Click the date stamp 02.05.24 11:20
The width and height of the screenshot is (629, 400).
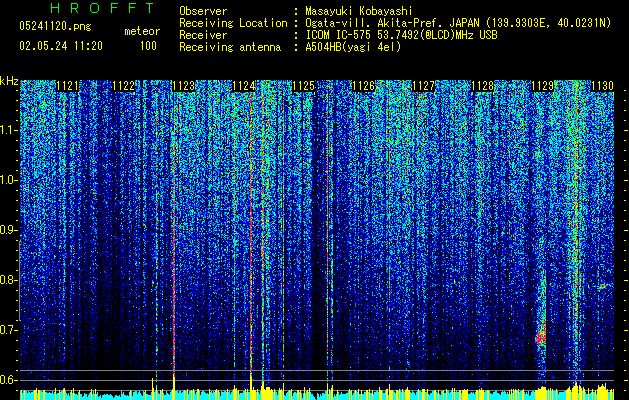coord(61,46)
